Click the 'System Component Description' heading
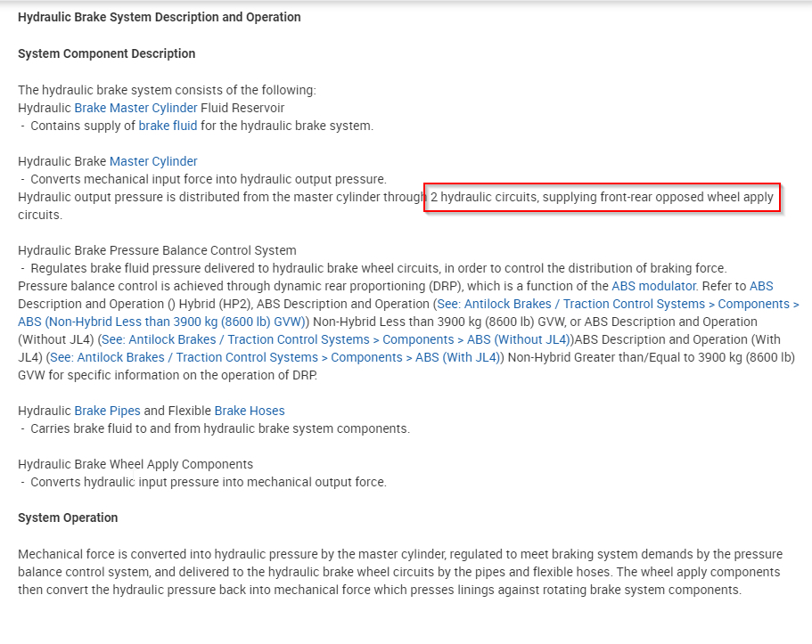Viewport: 812px width, 644px height. coord(106,53)
